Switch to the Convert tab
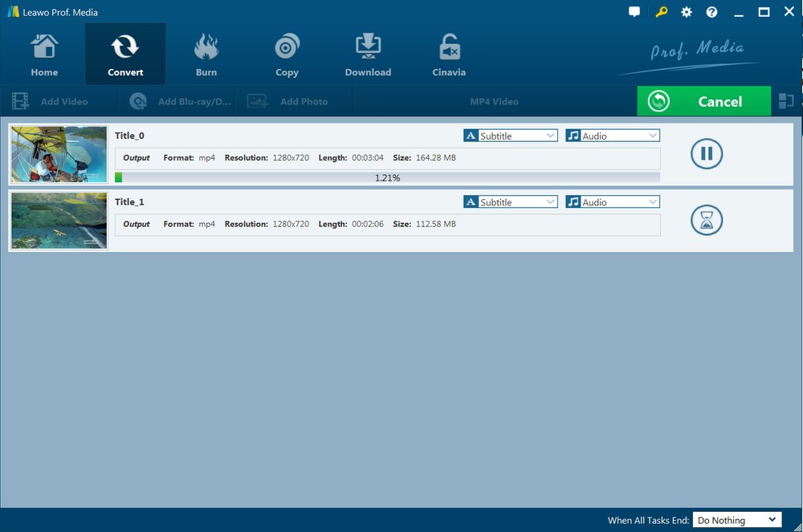This screenshot has width=803, height=532. coord(125,55)
